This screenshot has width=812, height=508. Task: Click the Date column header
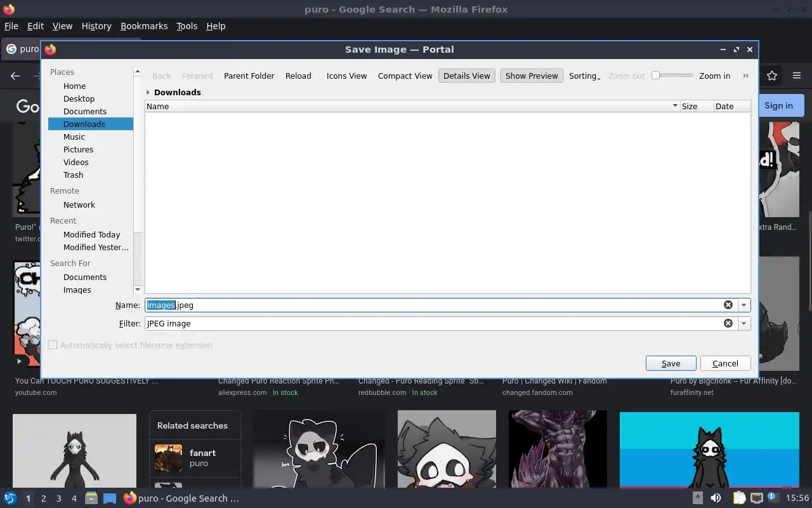click(x=732, y=106)
